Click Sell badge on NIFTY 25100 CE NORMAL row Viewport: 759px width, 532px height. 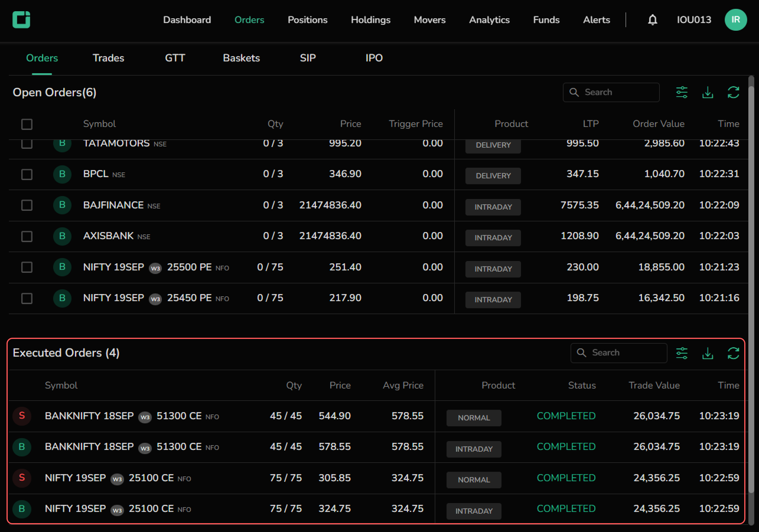pos(22,478)
